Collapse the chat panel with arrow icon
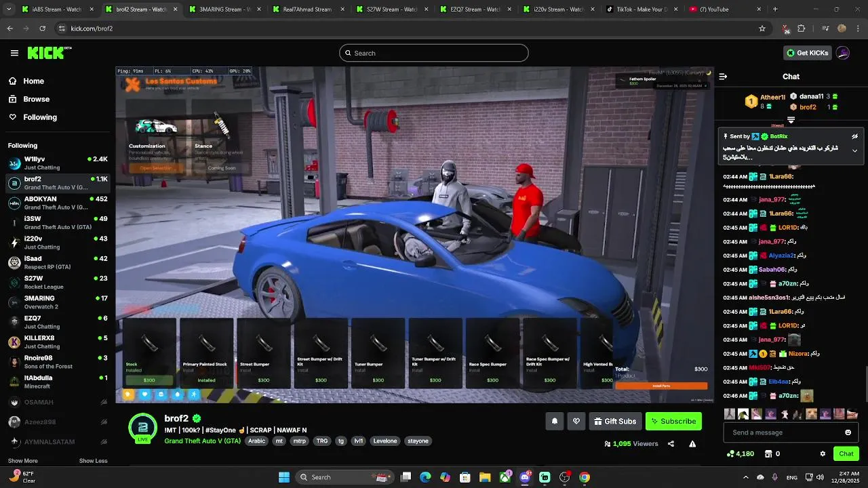868x488 pixels. 723,77
